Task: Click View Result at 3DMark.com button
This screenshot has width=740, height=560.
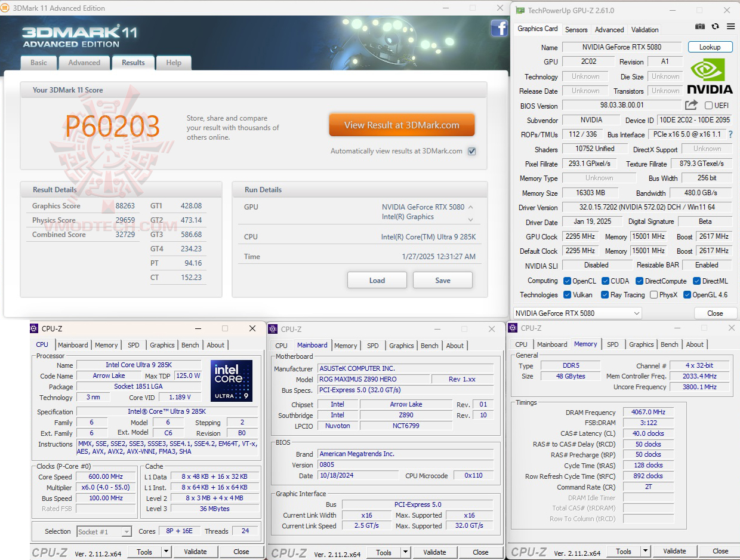Action: pos(402,125)
